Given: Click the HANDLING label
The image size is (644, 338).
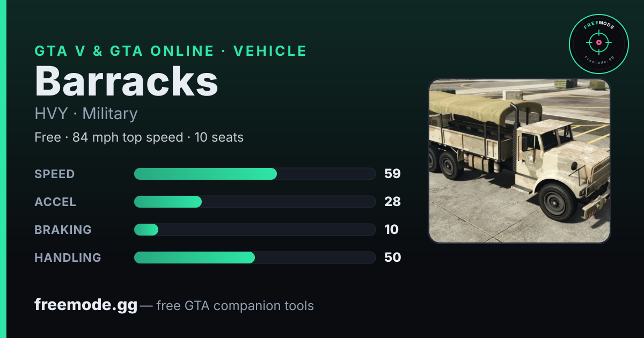Looking at the screenshot, I should coord(68,258).
